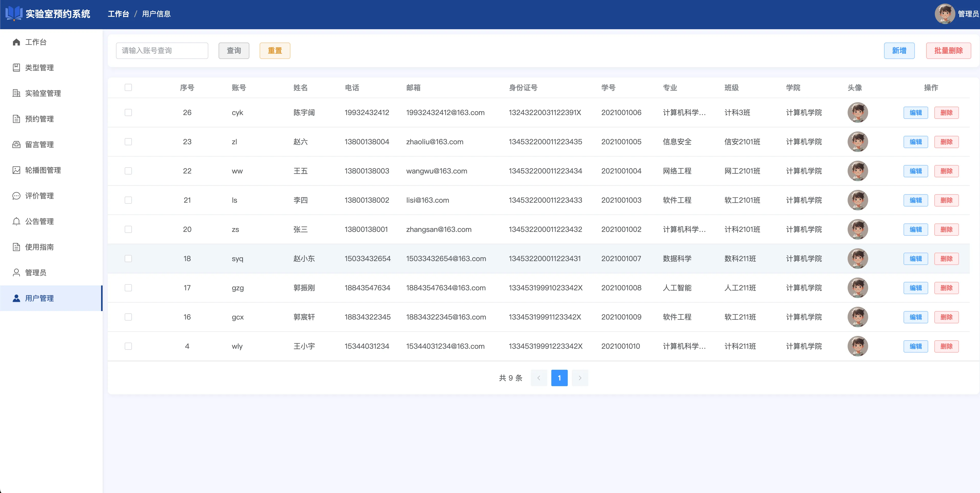This screenshot has width=980, height=493.
Task: Click the 留言管理 sidebar icon
Action: pyautogui.click(x=16, y=145)
